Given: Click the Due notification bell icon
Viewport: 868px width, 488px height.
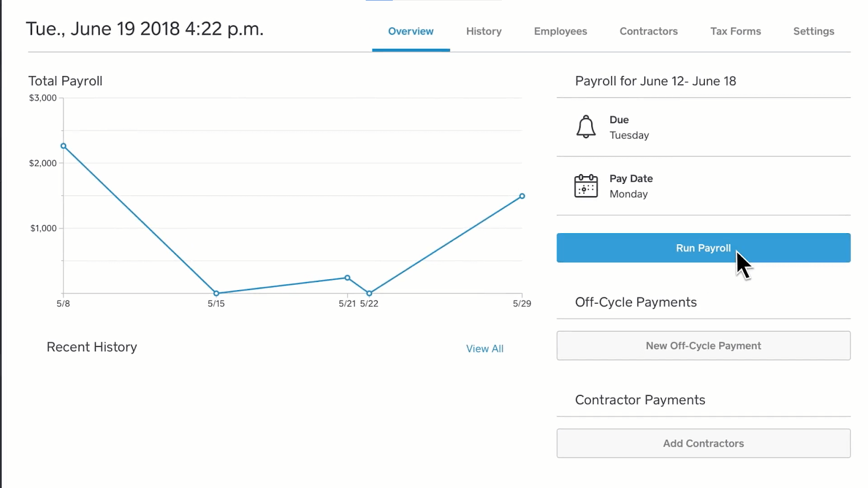Looking at the screenshot, I should [x=586, y=127].
